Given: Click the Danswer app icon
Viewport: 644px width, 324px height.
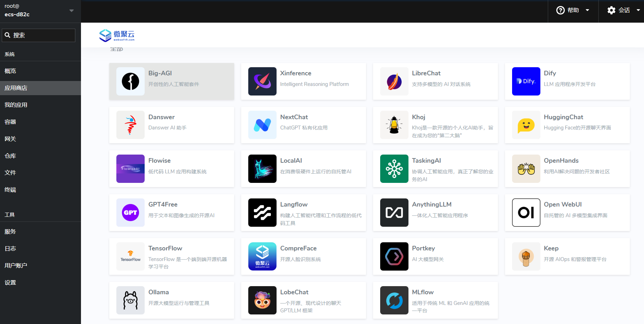Looking at the screenshot, I should [130, 125].
